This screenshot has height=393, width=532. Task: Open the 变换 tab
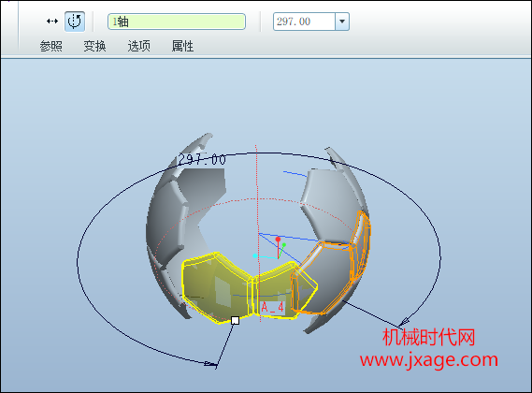(x=95, y=46)
